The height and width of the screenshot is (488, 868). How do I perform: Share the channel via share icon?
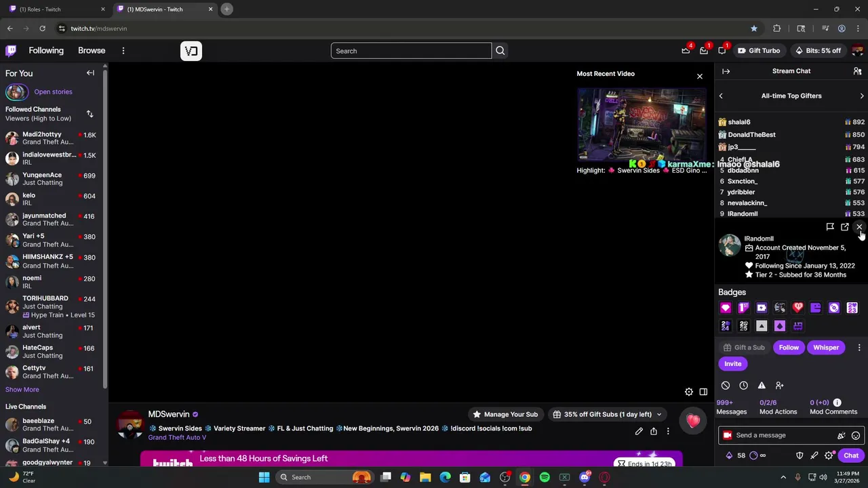654,432
